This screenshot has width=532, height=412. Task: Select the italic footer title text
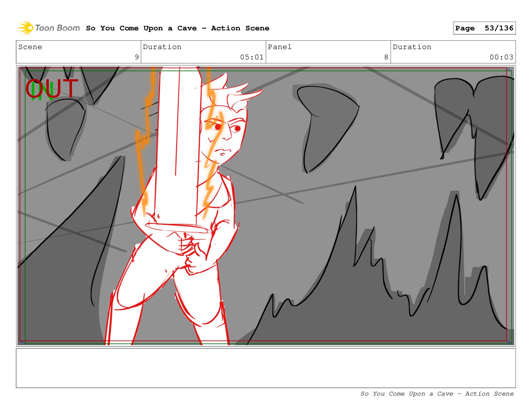coord(437,394)
